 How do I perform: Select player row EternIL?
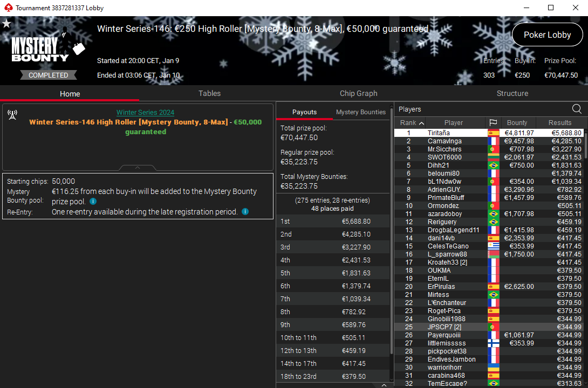click(x=489, y=279)
